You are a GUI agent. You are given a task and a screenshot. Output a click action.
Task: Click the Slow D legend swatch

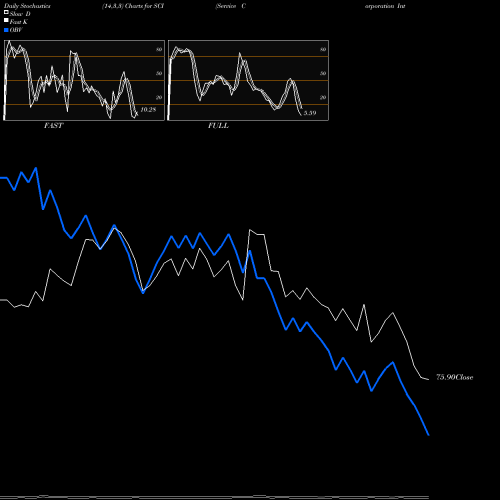(6, 12)
